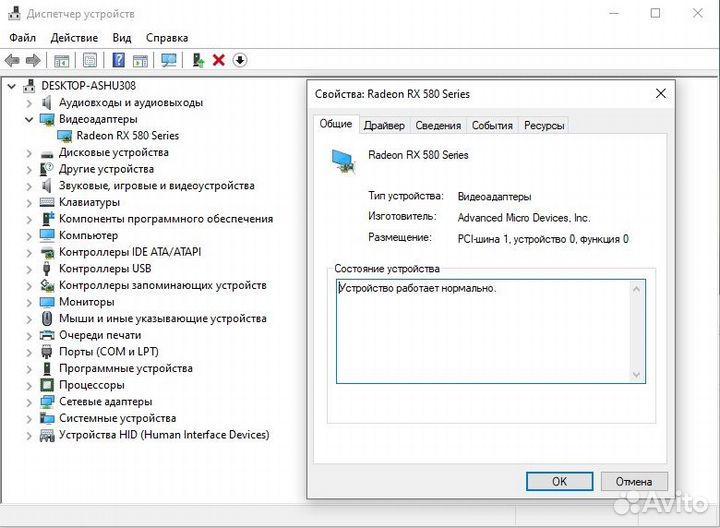Click the Back arrow toolbar icon
The image size is (720, 528).
click(12, 60)
